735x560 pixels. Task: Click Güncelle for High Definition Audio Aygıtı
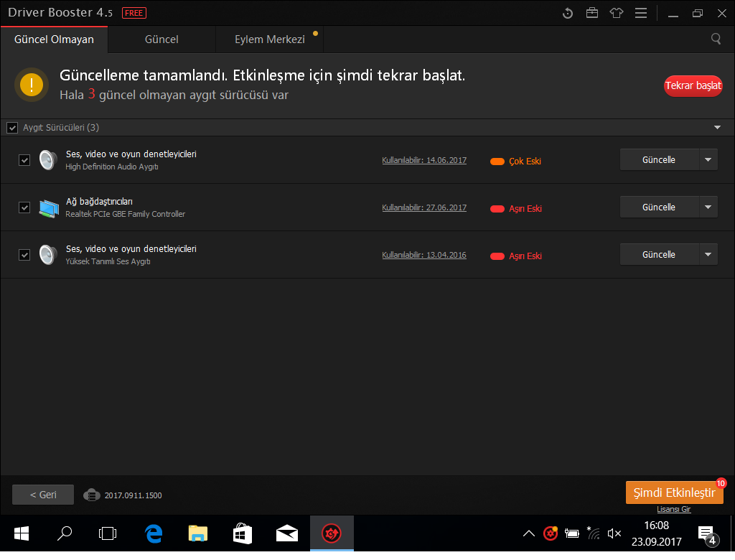tap(659, 160)
